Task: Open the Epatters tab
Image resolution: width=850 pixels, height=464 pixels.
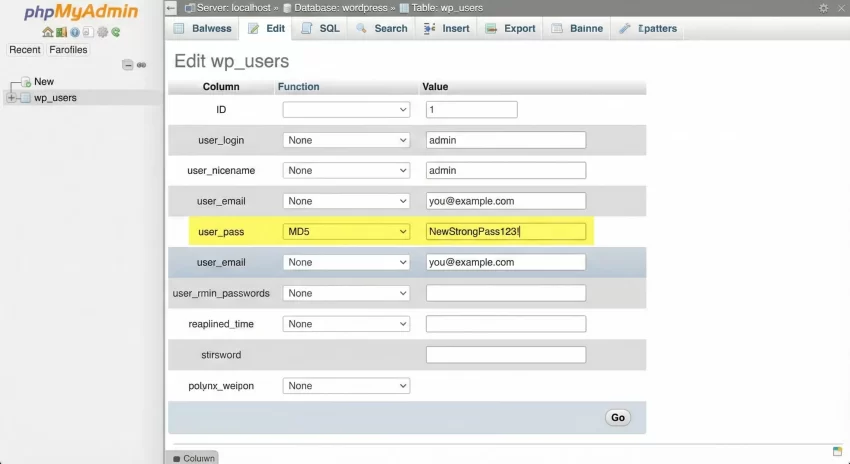Action: (x=648, y=29)
